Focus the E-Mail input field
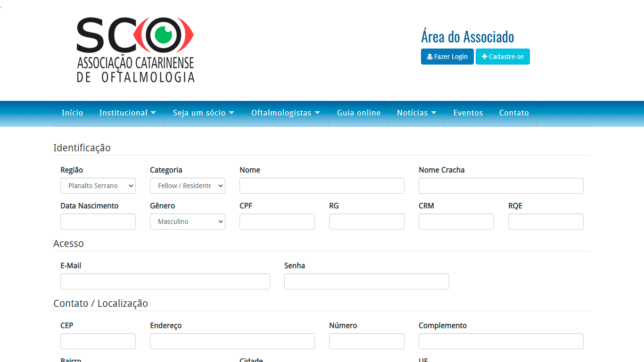644x362 pixels. [165, 281]
